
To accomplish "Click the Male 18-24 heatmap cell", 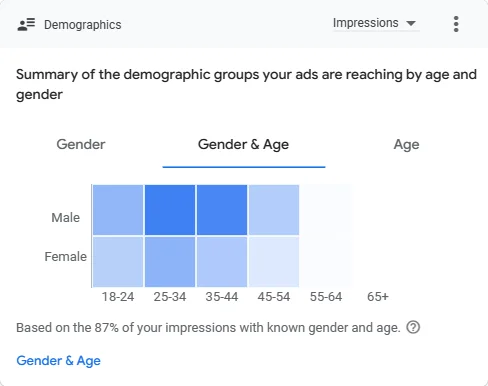I will coord(118,210).
